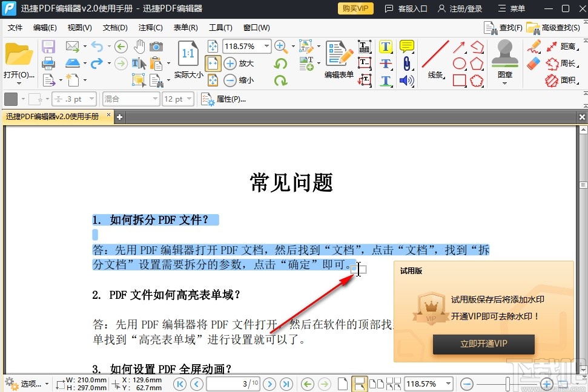Open the 文档(D) menu
Viewport: 588px width, 392px height.
pyautogui.click(x=114, y=27)
